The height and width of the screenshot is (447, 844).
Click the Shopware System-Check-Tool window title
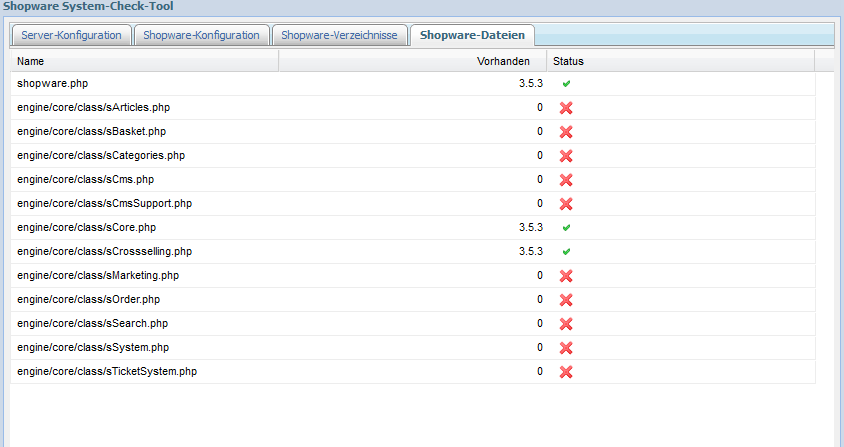point(88,6)
